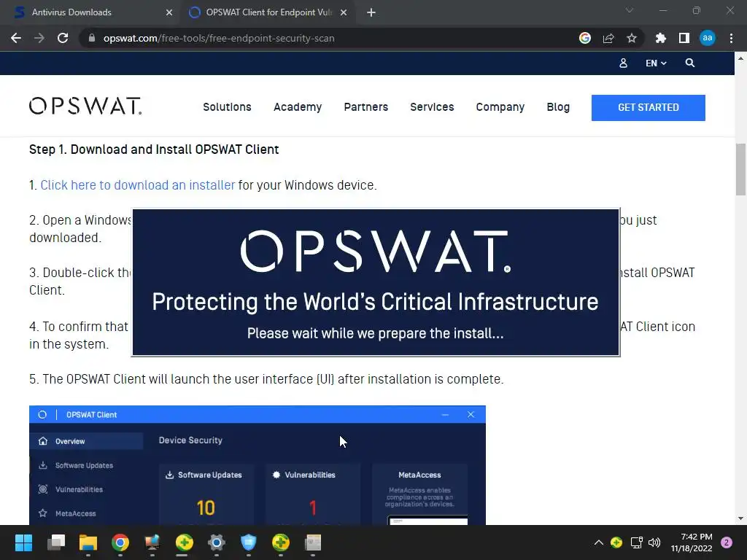747x560 pixels.
Task: Toggle the Chrome side panel
Action: point(684,38)
